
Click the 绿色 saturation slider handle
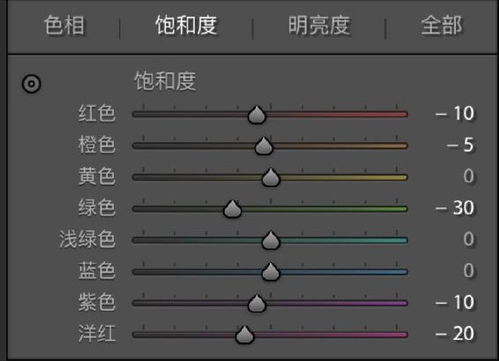click(232, 209)
